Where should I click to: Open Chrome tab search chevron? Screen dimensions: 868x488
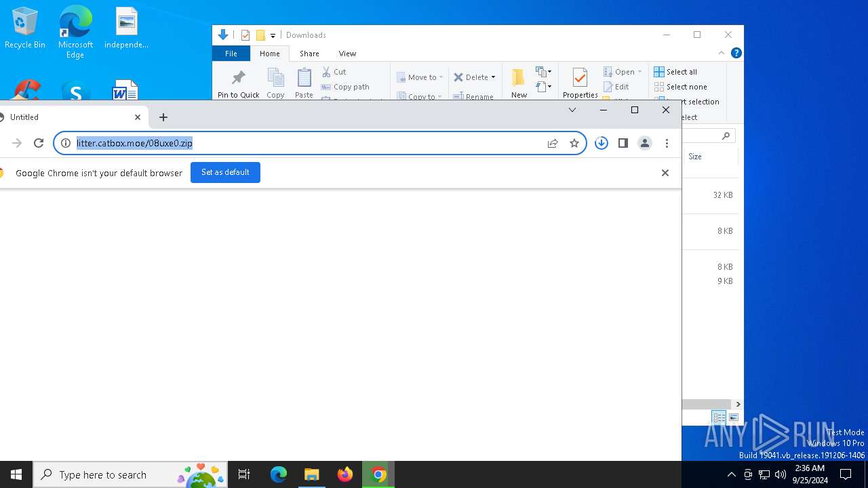coord(572,110)
